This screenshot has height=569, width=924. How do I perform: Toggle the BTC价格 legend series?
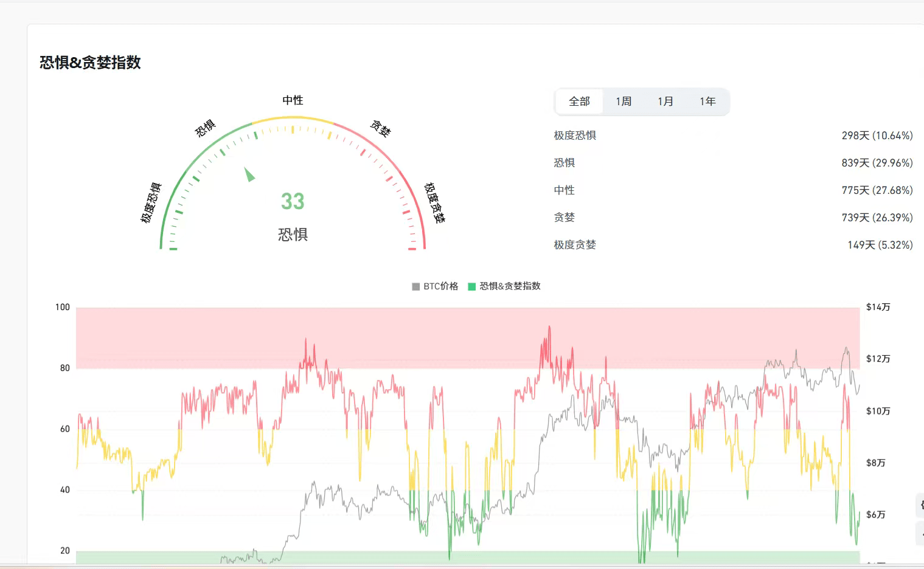pos(435,286)
